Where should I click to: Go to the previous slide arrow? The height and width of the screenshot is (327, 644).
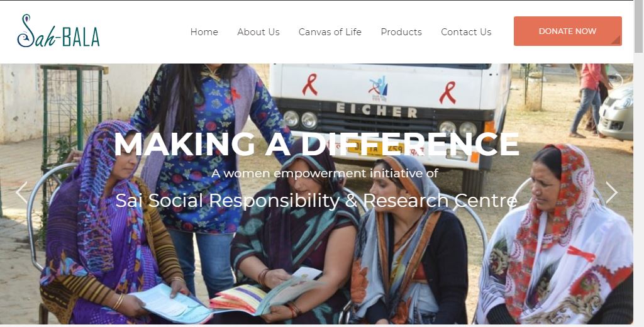(21, 192)
